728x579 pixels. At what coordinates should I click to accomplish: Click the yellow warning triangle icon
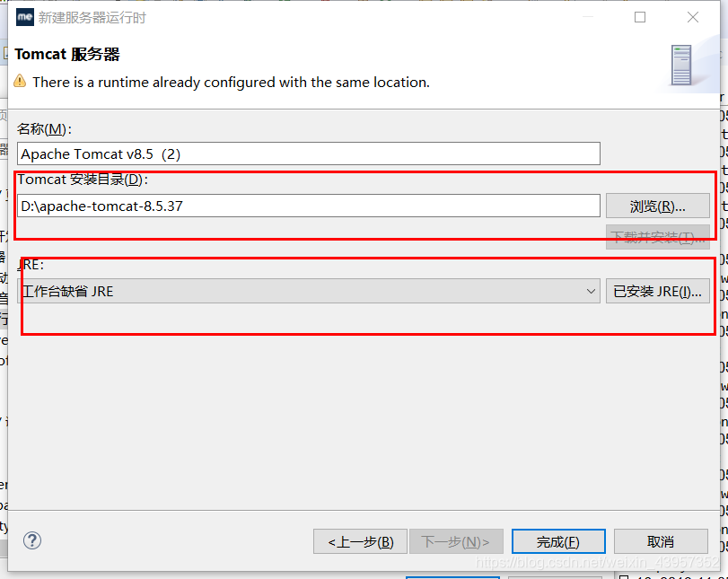point(20,81)
